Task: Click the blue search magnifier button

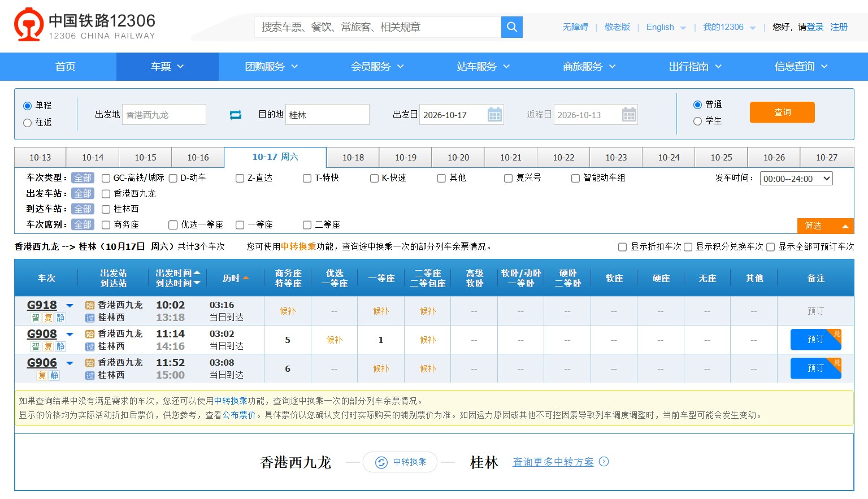Action: [511, 27]
